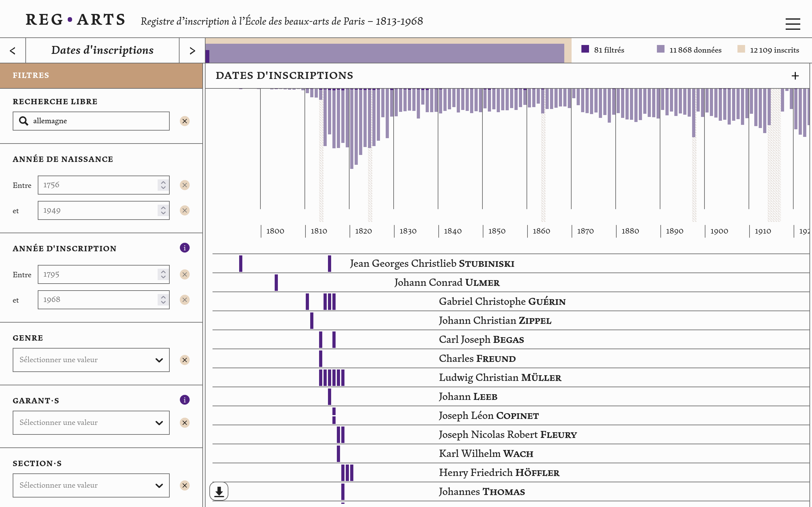The width and height of the screenshot is (812, 507).
Task: Open the Garant·s dropdown
Action: point(91,422)
